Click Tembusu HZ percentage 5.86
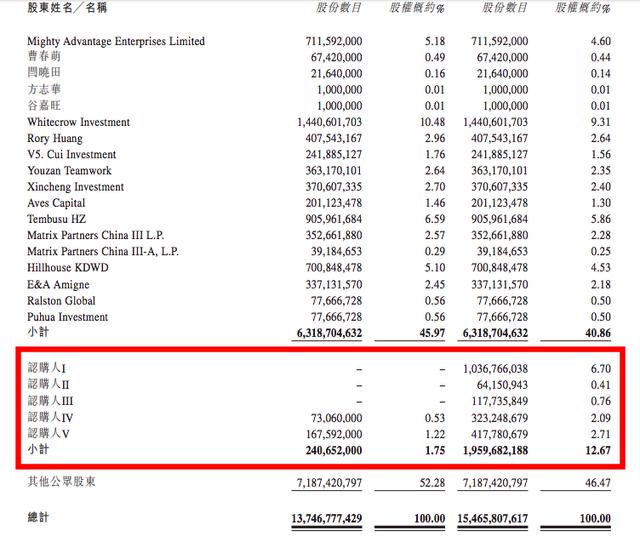This screenshot has height=542, width=640. pos(601,219)
